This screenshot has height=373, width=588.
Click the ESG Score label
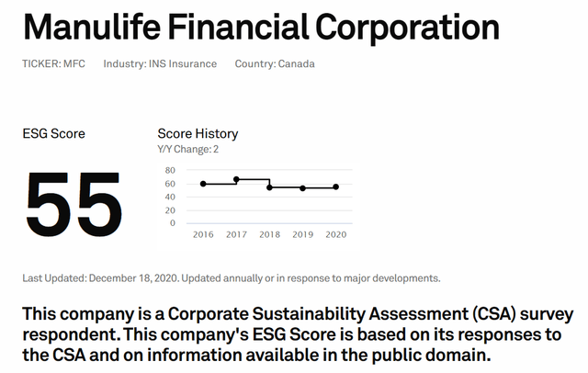[53, 133]
